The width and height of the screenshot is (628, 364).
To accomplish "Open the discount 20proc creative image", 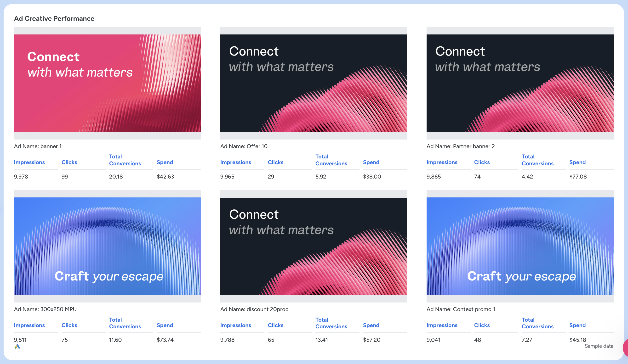I will (314, 246).
